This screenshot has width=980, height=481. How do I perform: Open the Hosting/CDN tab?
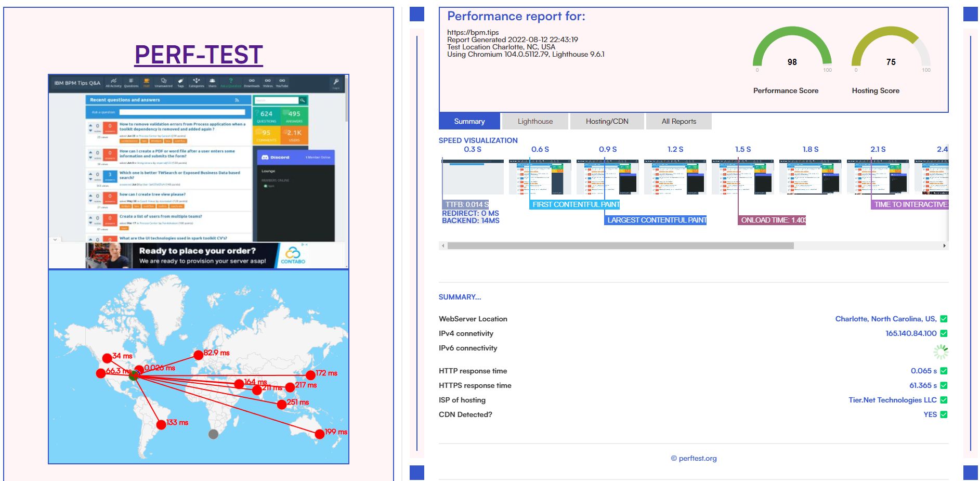607,121
